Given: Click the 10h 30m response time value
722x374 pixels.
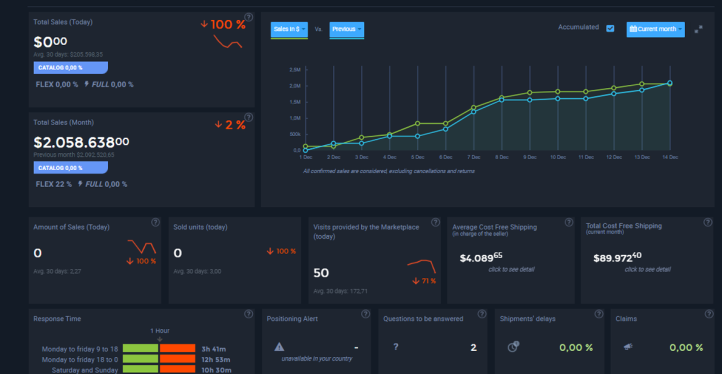Looking at the screenshot, I should click(x=216, y=370).
